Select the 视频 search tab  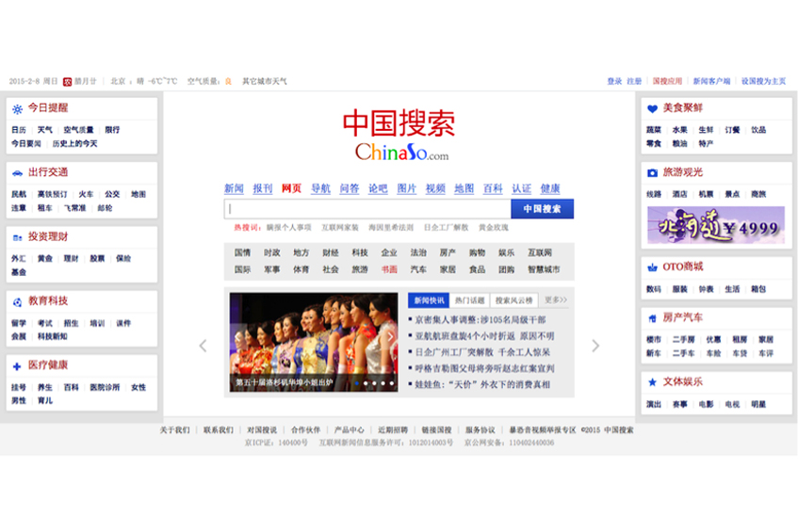[435, 188]
